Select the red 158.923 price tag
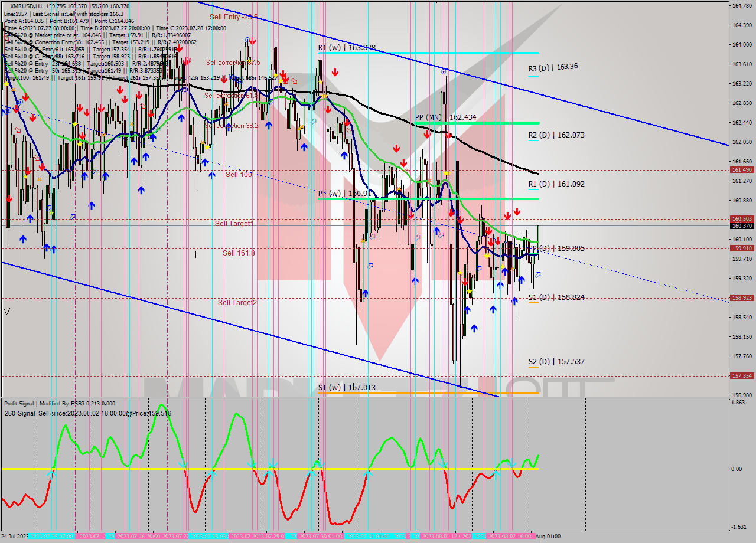This screenshot has height=543, width=756. pos(741,298)
